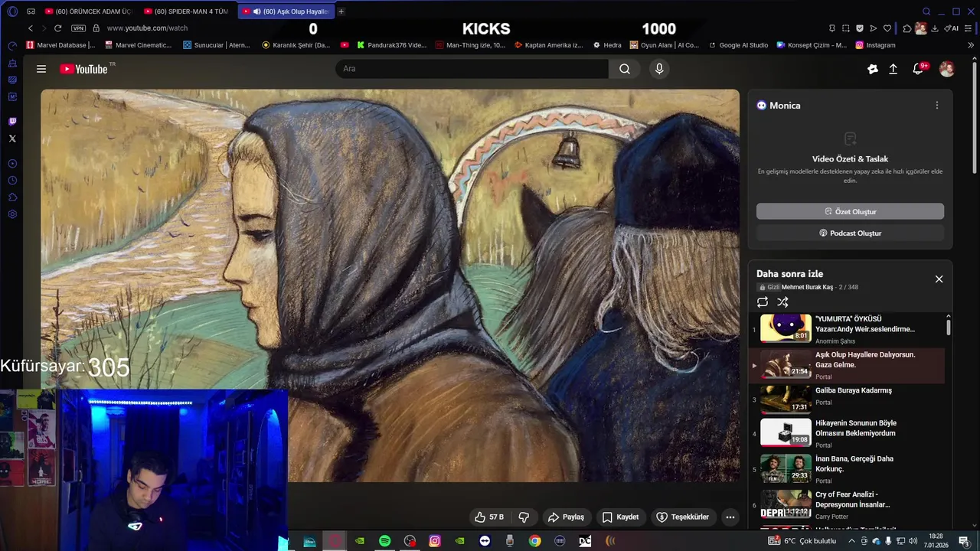
Task: Start voice search with the microphone
Action: 659,69
